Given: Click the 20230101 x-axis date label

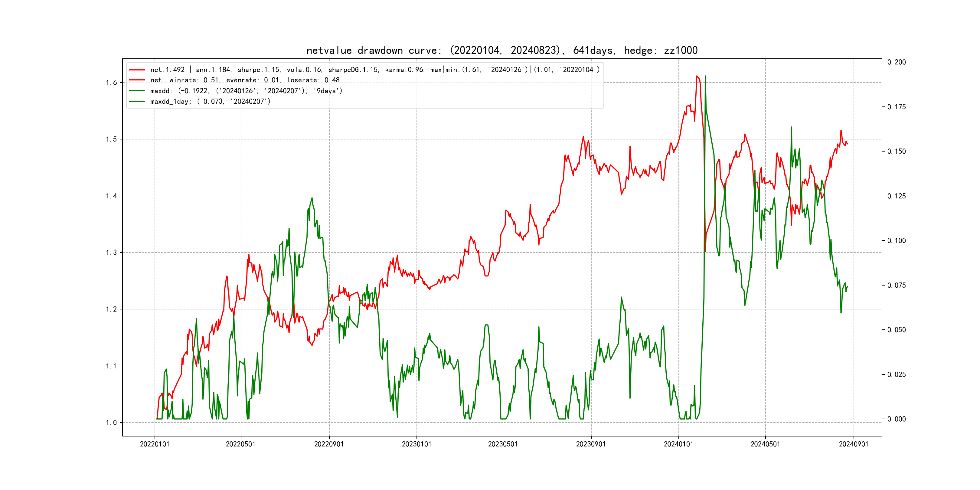Looking at the screenshot, I should (416, 444).
